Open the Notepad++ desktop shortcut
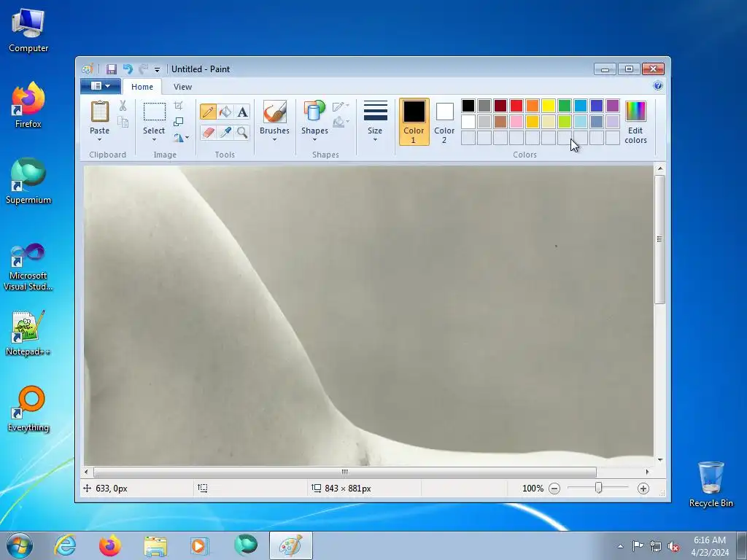Viewport: 747px width, 560px height. [x=28, y=332]
